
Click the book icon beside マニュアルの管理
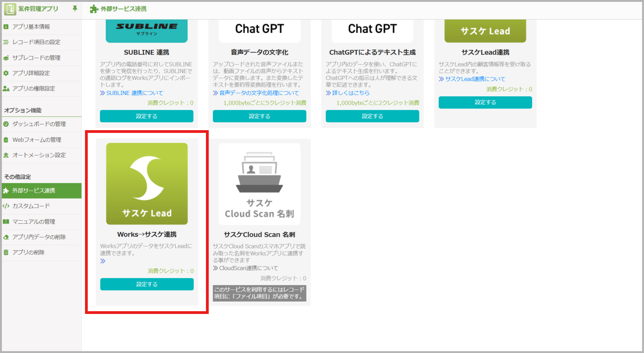pyautogui.click(x=6, y=221)
